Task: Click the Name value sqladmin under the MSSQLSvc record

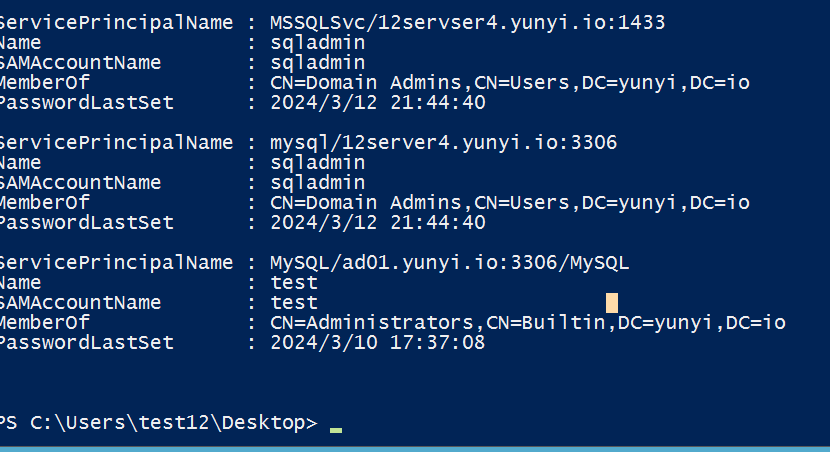Action: (x=318, y=42)
